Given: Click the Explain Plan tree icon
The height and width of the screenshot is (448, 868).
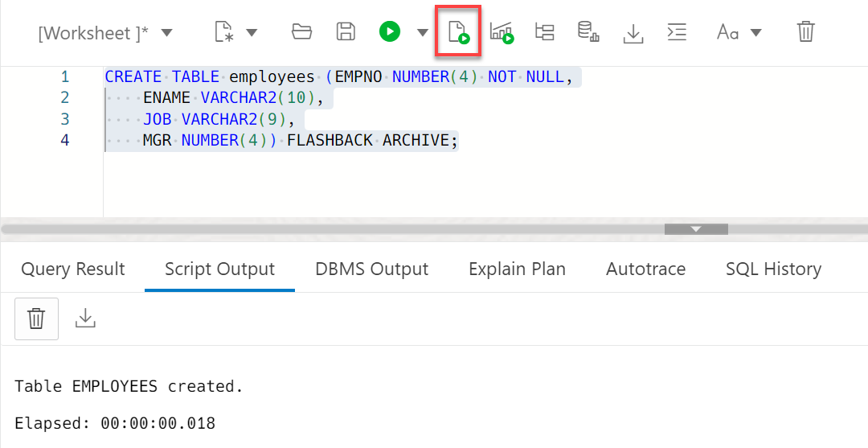Looking at the screenshot, I should tap(545, 32).
